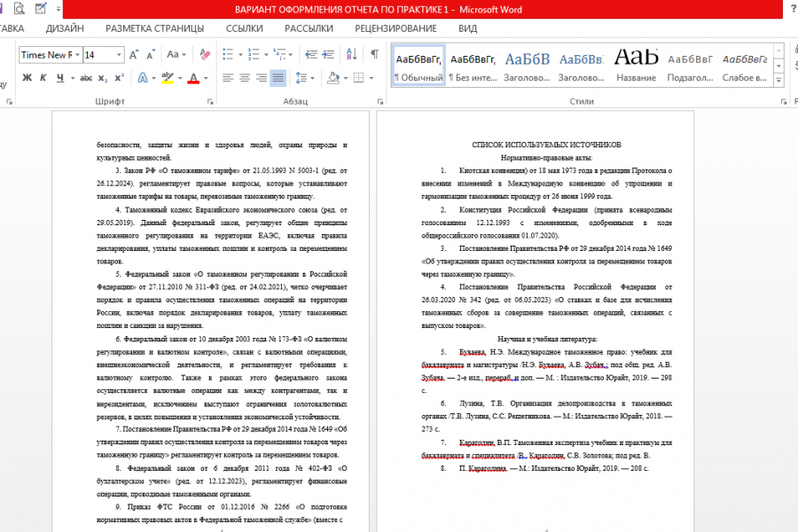Click the Print Preview icon in quick access toolbar
Image resolution: width=798 pixels, height=532 pixels.
coord(19,9)
